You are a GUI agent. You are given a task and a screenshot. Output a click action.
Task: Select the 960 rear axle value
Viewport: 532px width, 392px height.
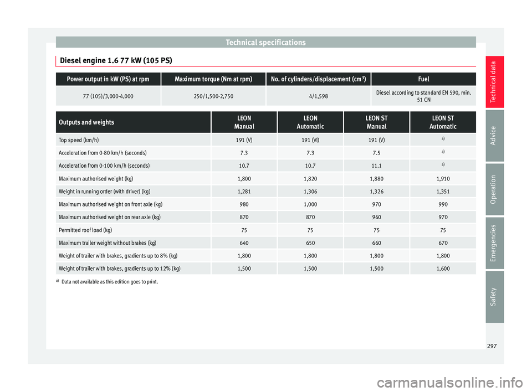click(377, 218)
